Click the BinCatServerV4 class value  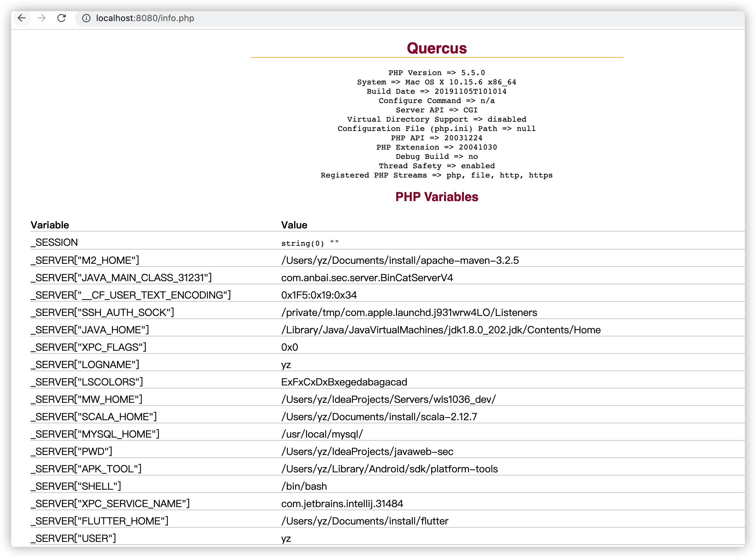point(367,278)
